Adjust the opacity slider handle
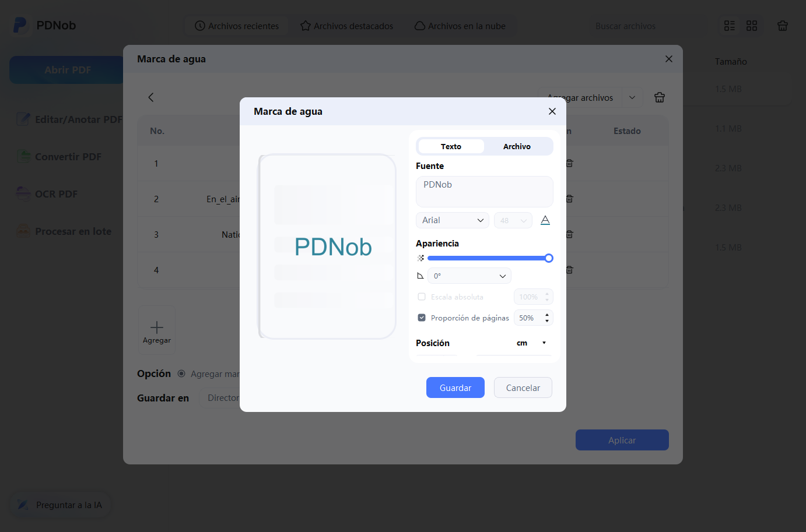Screen dimensions: 806x532 pyautogui.click(x=549, y=258)
